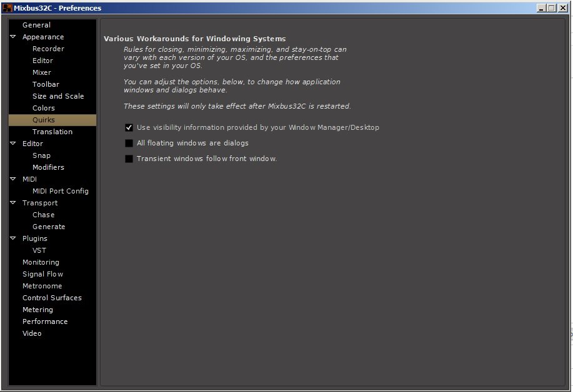Select the Appearance category

click(43, 37)
